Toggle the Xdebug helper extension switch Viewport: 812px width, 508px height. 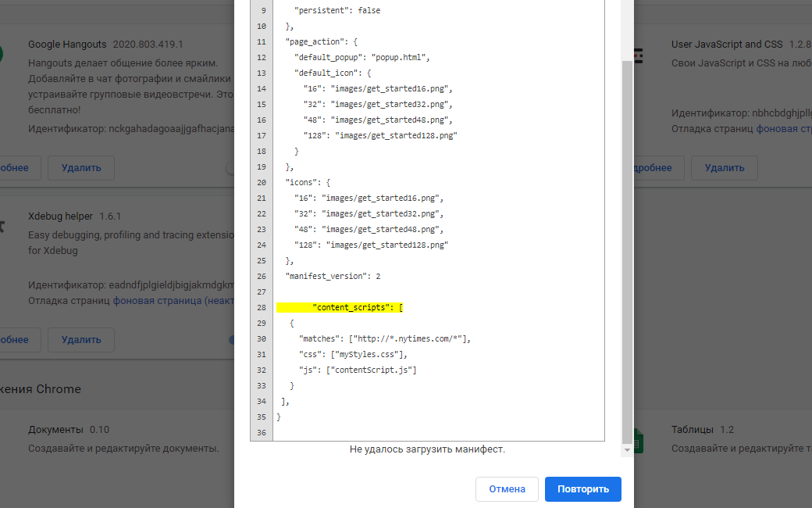pyautogui.click(x=232, y=339)
